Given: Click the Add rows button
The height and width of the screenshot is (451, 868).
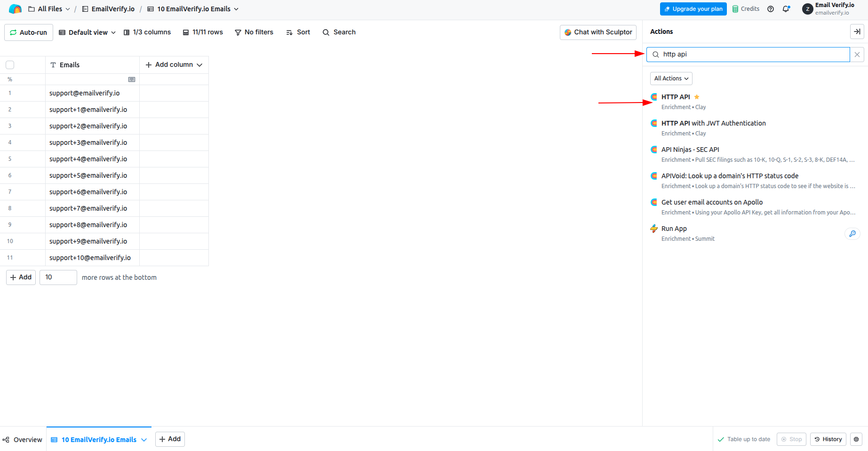Looking at the screenshot, I should click(21, 277).
